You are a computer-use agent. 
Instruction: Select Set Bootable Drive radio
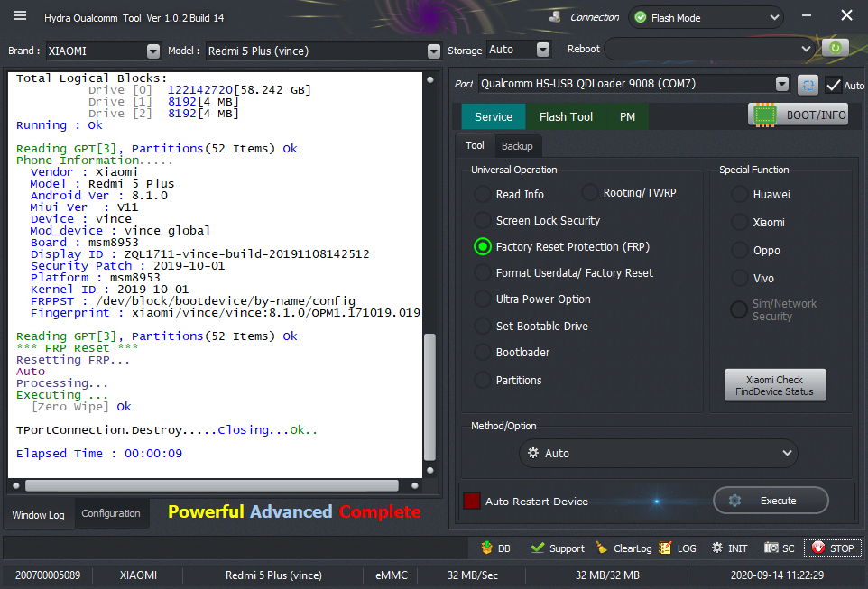(x=483, y=326)
